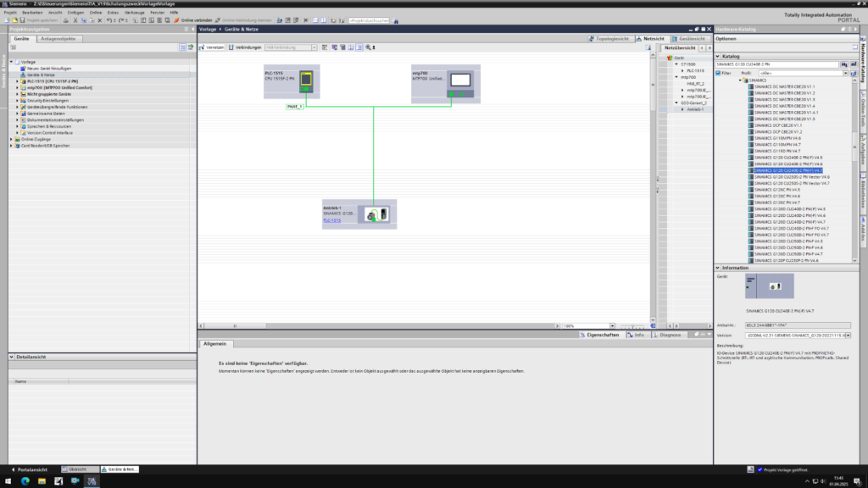The image size is (868, 488).
Task: Click the Projekt durchsuchen search box
Action: tap(369, 20)
